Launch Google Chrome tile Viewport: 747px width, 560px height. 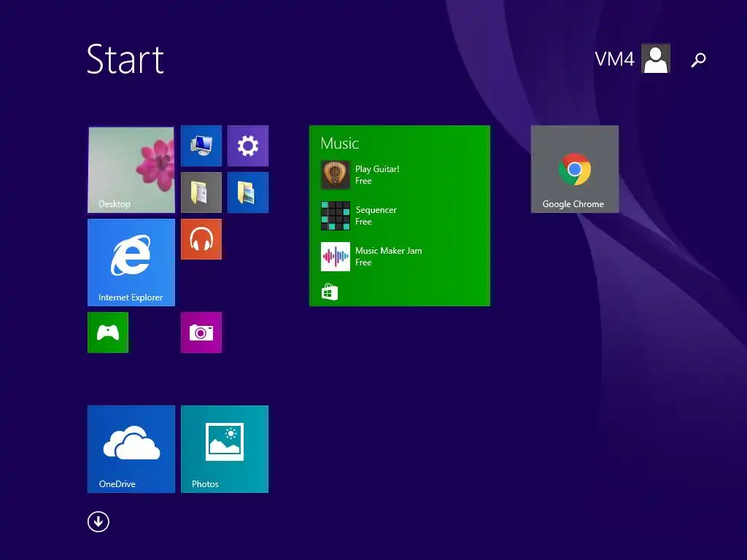(575, 169)
